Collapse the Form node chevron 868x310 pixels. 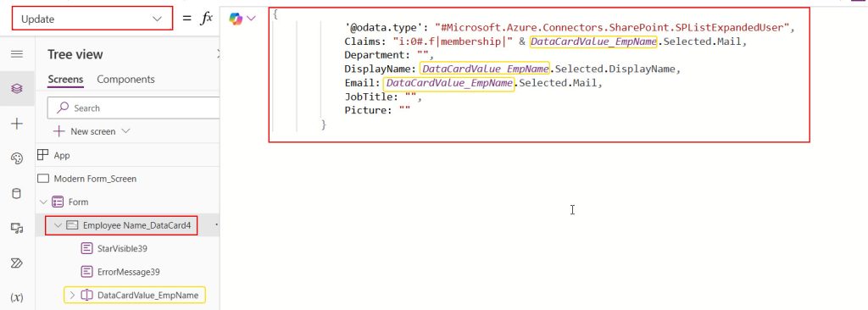pos(44,202)
